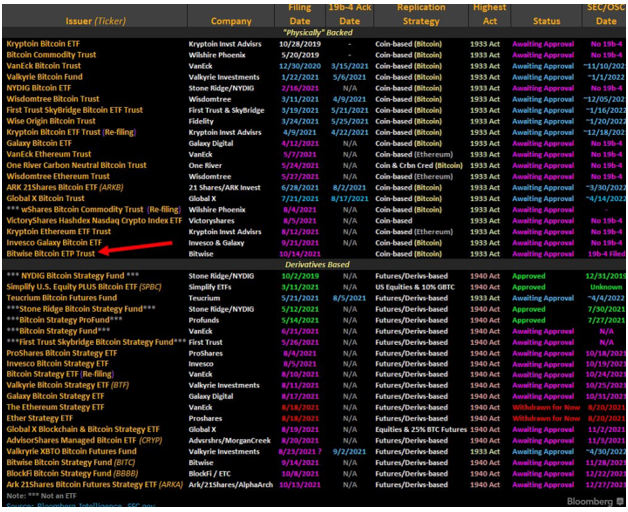The image size is (628, 512).
Task: Click the Kryptoin Invst Advisrs cell in Kryptoin Bitcoin ETF row
Action: pyautogui.click(x=225, y=44)
